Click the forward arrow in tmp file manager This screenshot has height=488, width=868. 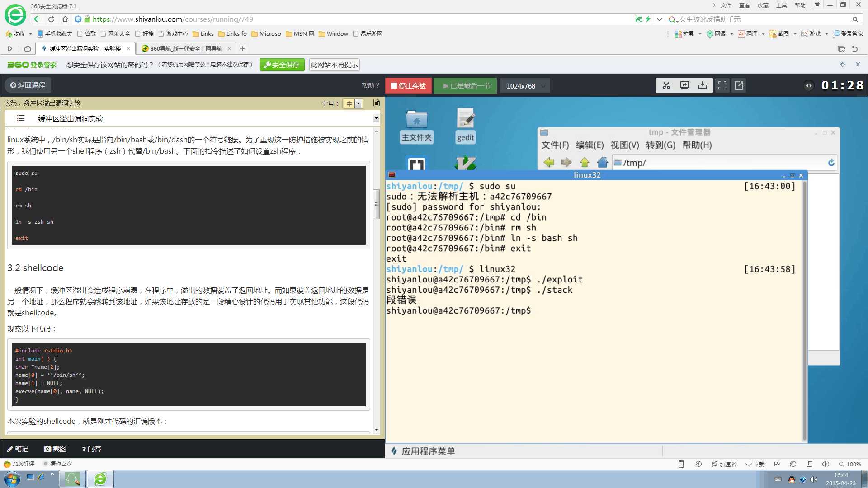(x=566, y=163)
